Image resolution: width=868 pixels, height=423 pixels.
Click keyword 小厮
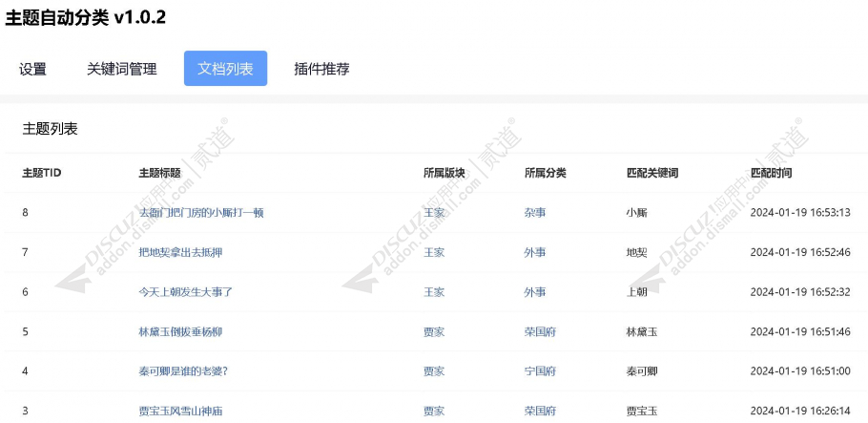pyautogui.click(x=636, y=212)
